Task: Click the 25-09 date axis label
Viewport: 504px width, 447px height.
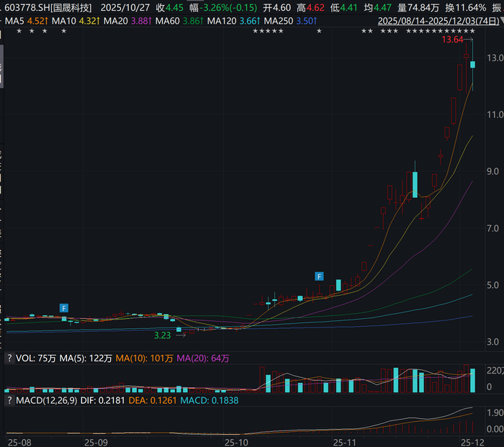Action: click(96, 442)
